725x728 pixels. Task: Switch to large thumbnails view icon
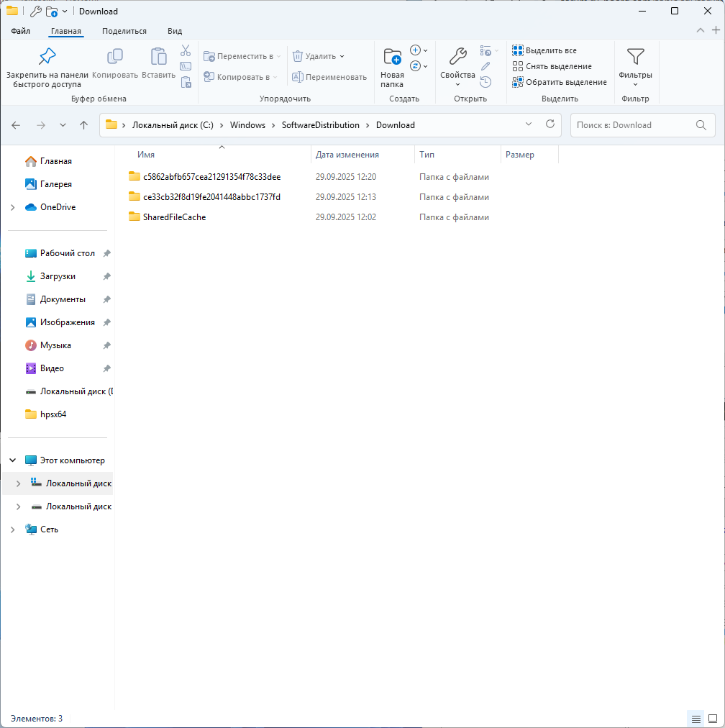pyautogui.click(x=713, y=719)
